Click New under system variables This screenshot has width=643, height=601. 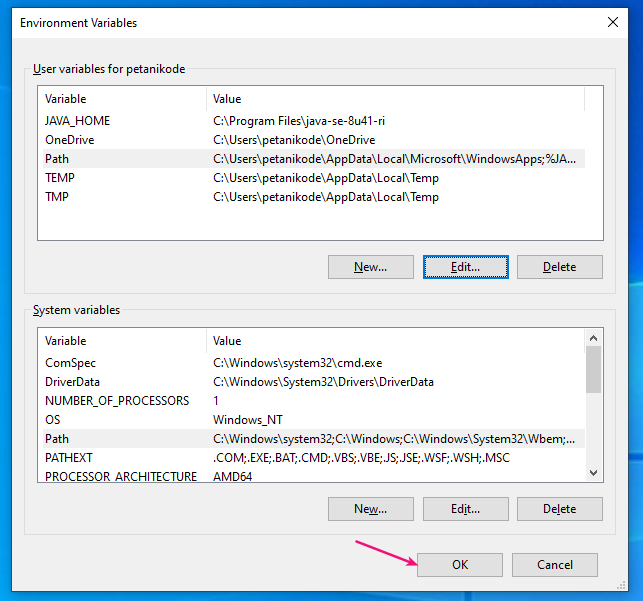[x=370, y=509]
